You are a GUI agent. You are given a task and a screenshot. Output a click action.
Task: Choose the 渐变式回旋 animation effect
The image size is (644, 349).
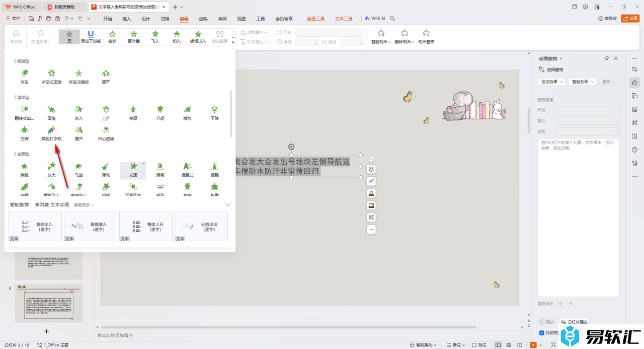point(51,77)
